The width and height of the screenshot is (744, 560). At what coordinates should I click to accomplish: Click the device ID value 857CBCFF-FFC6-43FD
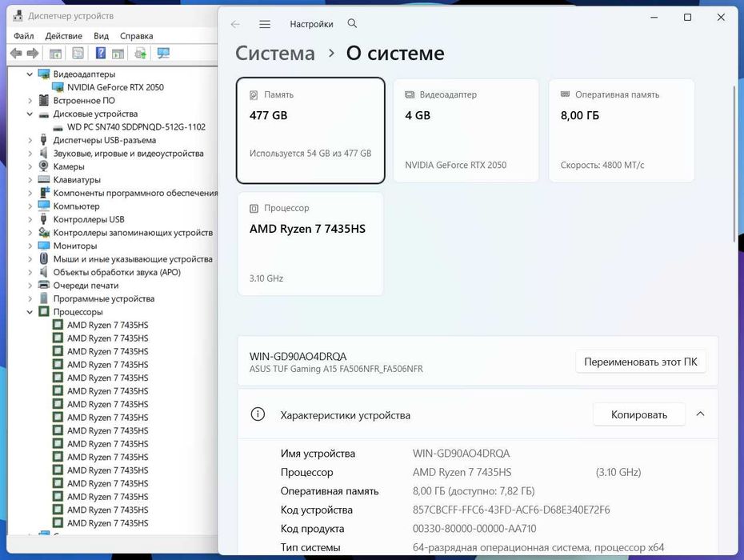click(x=511, y=510)
